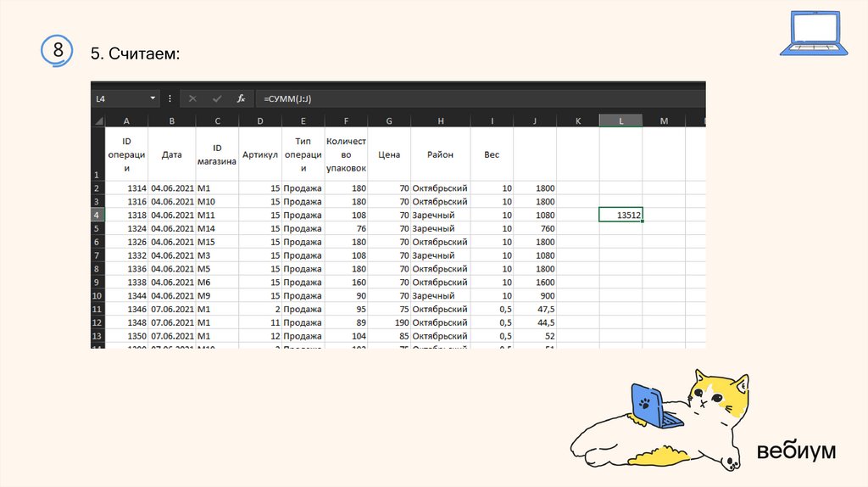Click the Name Box showing L4
This screenshot has width=868, height=487.
[120, 98]
